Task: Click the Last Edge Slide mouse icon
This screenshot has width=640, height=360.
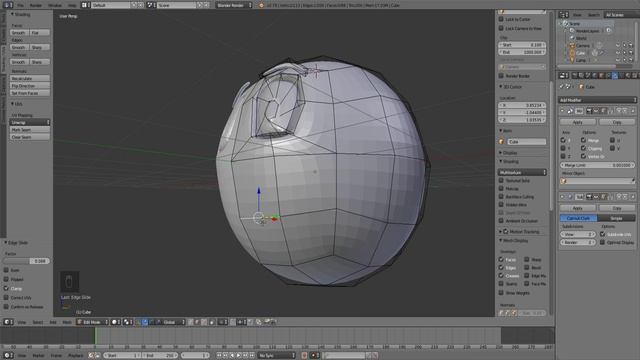Action: [x=69, y=282]
